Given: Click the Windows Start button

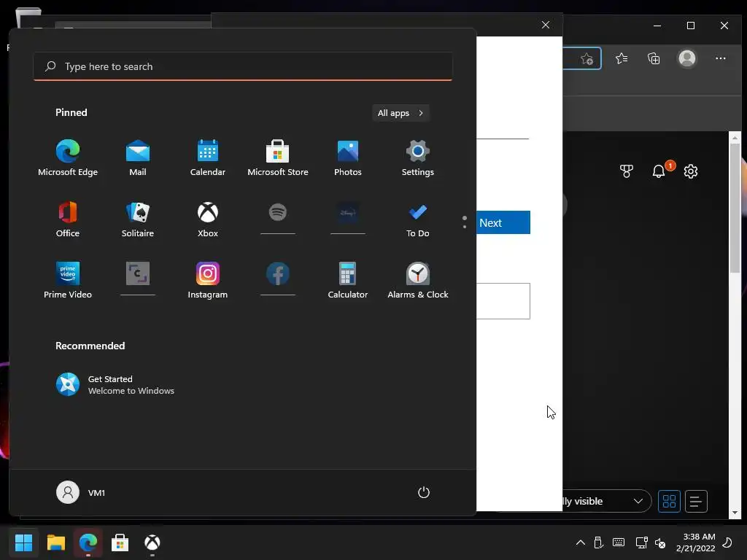Looking at the screenshot, I should [23, 542].
